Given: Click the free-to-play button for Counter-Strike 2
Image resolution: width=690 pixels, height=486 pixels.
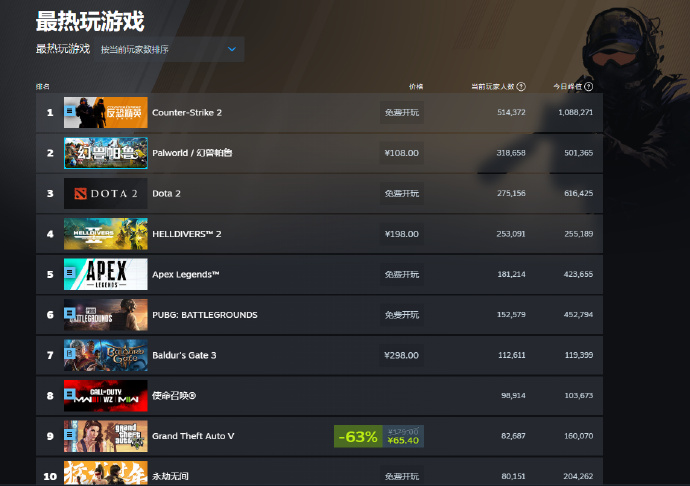Looking at the screenshot, I should (x=402, y=112).
